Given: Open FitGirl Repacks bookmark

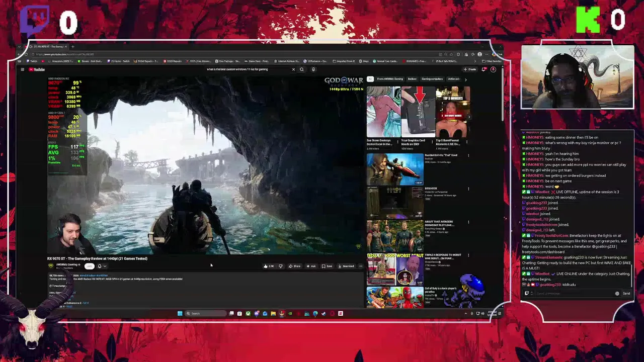Looking at the screenshot, I should pyautogui.click(x=146, y=61).
